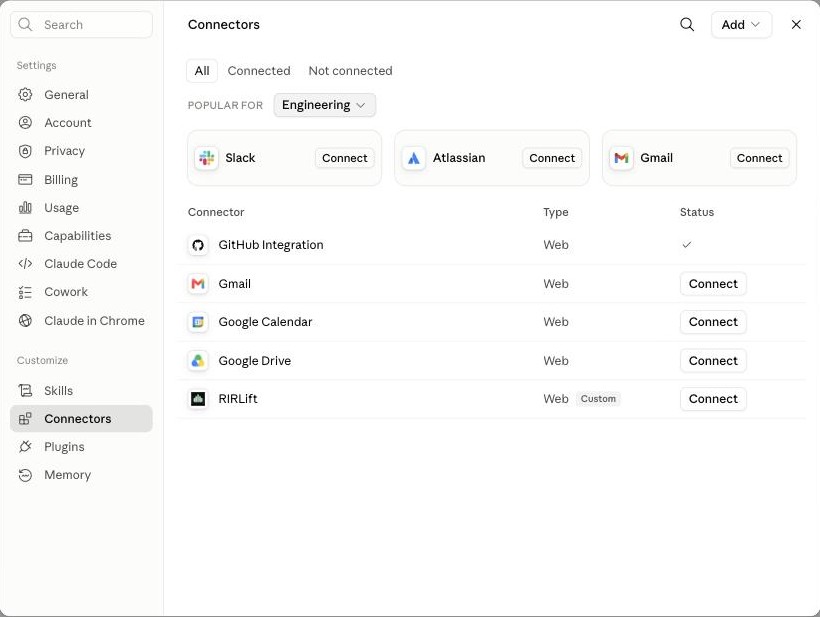Click the RIRLift connector icon
The width and height of the screenshot is (820, 617).
click(x=198, y=399)
